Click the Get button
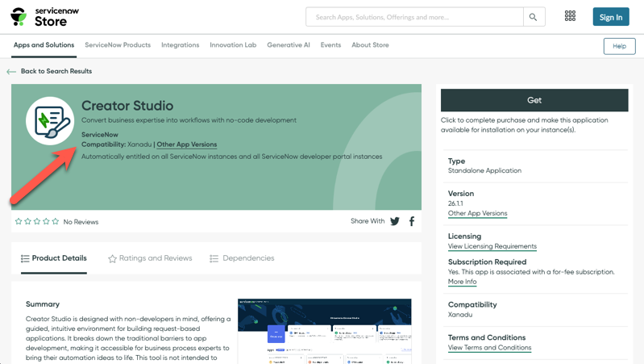 pos(534,100)
